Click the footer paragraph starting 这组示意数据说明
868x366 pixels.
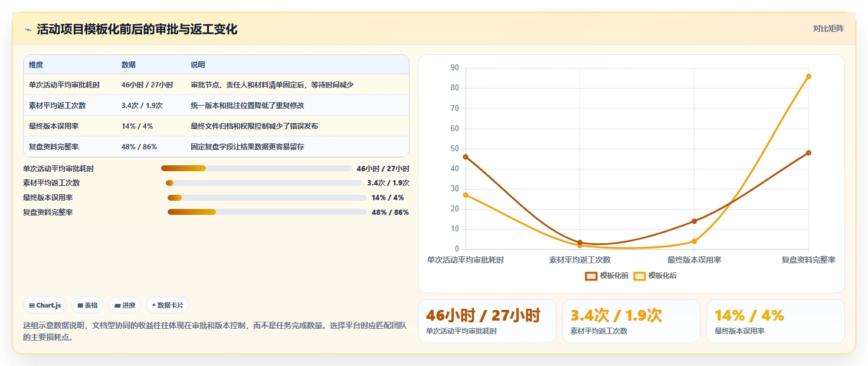(216, 331)
